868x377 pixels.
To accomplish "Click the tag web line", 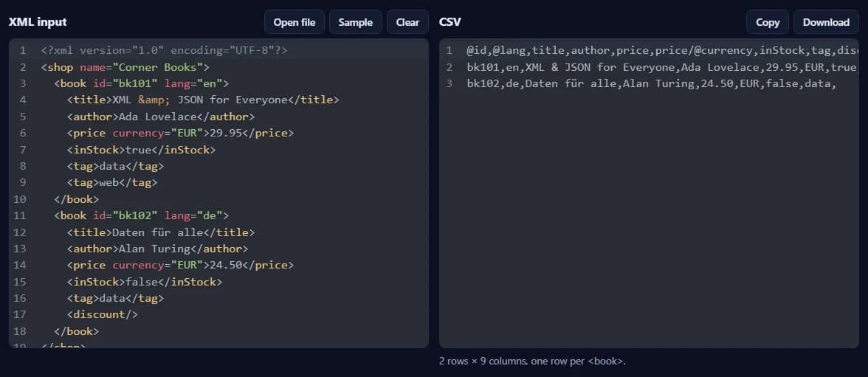I will [112, 183].
